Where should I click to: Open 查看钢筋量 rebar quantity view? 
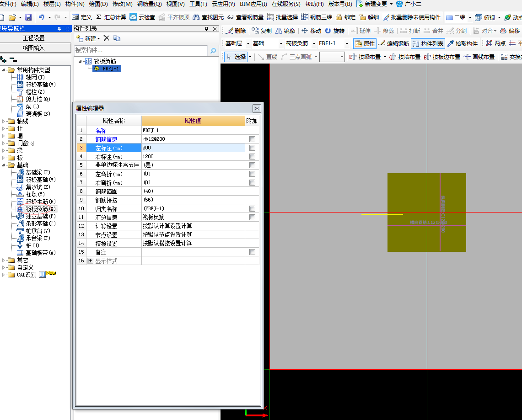(x=246, y=17)
